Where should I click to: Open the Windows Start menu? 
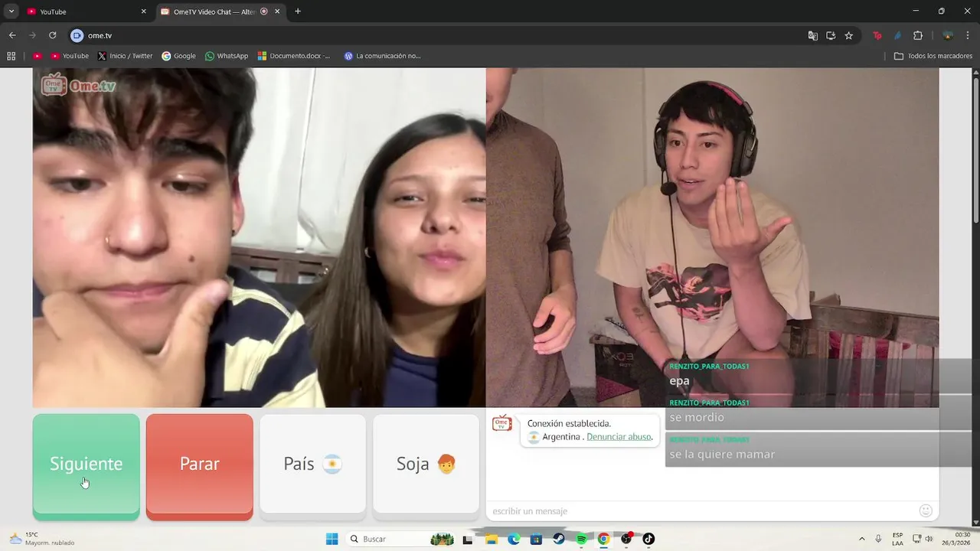[332, 539]
